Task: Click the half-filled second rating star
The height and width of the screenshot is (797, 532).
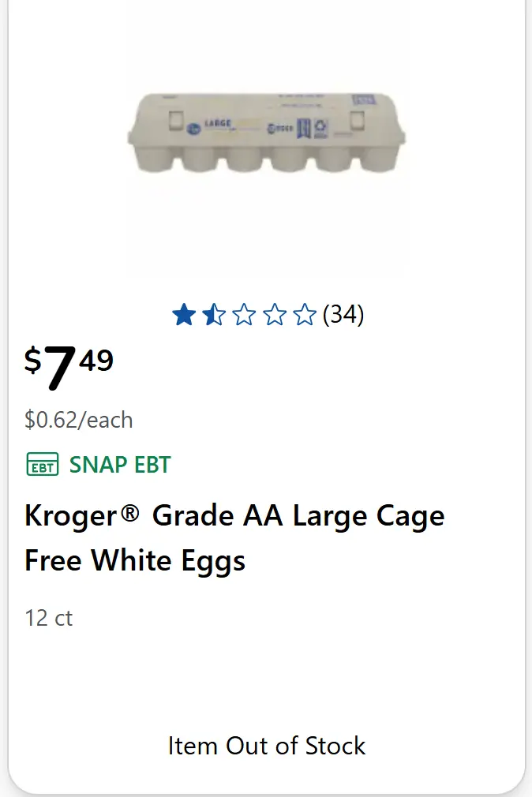Action: pos(213,316)
